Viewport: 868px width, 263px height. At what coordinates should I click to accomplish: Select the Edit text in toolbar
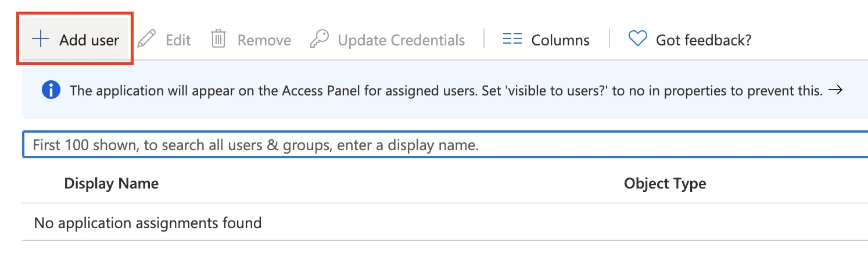(x=178, y=40)
